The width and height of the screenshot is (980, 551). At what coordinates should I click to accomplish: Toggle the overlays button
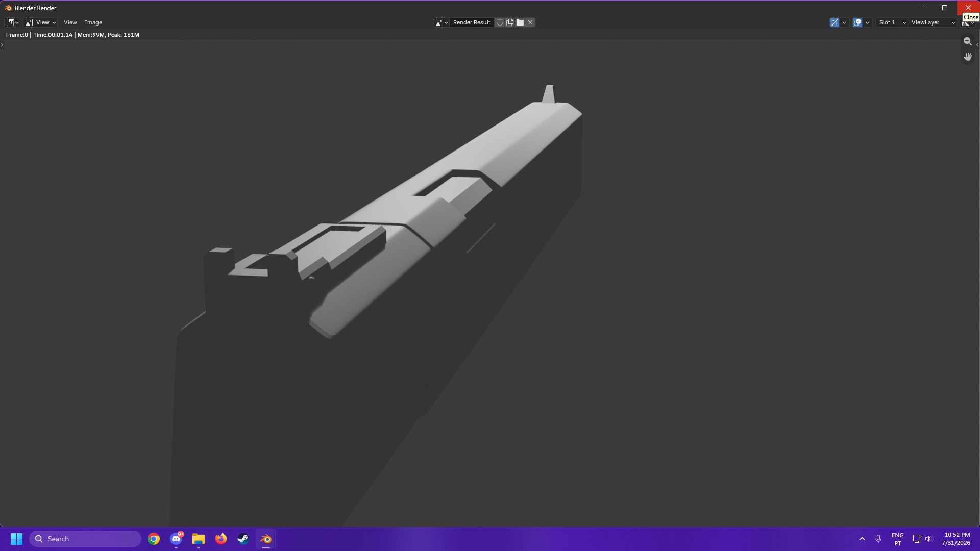(857, 22)
